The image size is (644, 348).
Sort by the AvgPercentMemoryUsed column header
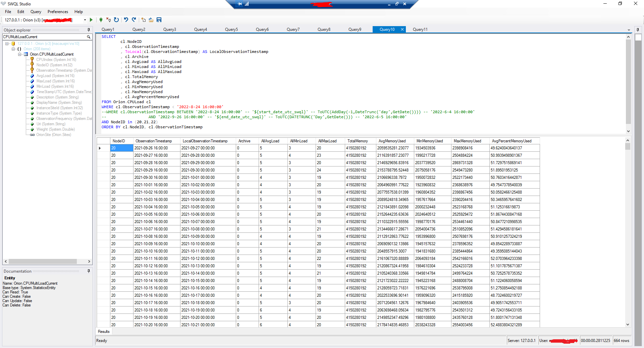[x=511, y=141]
